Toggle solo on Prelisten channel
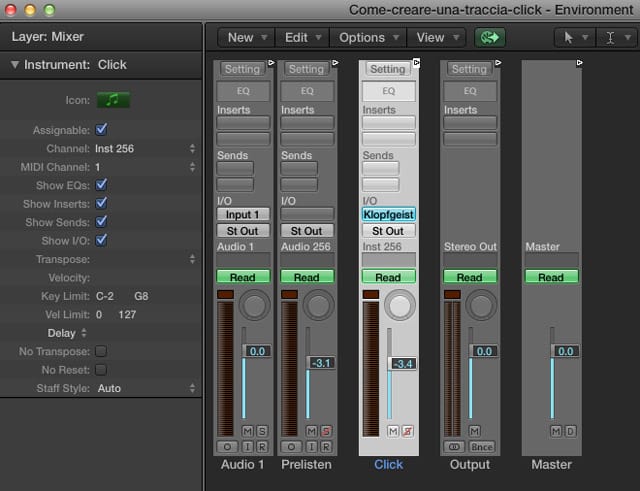The height and width of the screenshot is (491, 640). [x=326, y=431]
